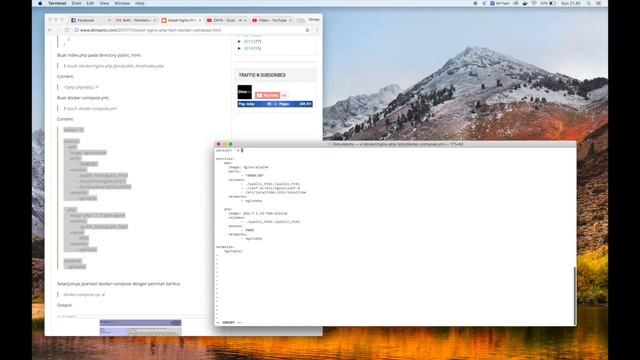Click the INSERT mode status line
The image size is (640, 360).
tap(229, 322)
